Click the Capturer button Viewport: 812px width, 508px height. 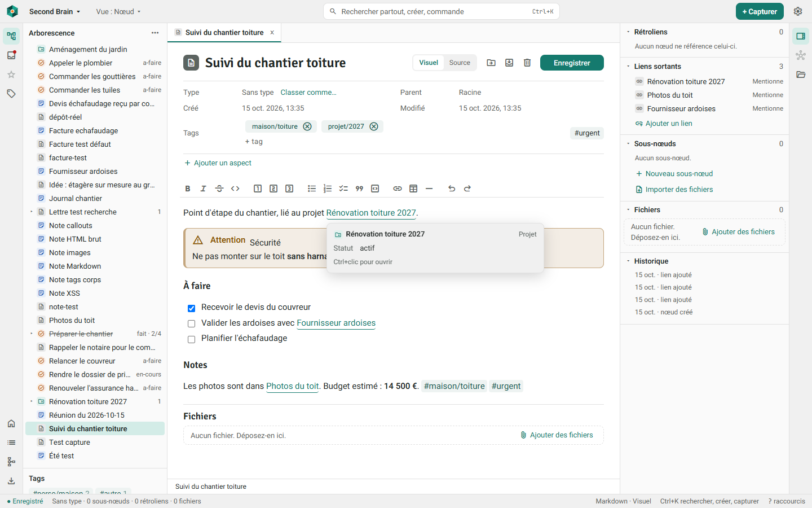pyautogui.click(x=760, y=11)
